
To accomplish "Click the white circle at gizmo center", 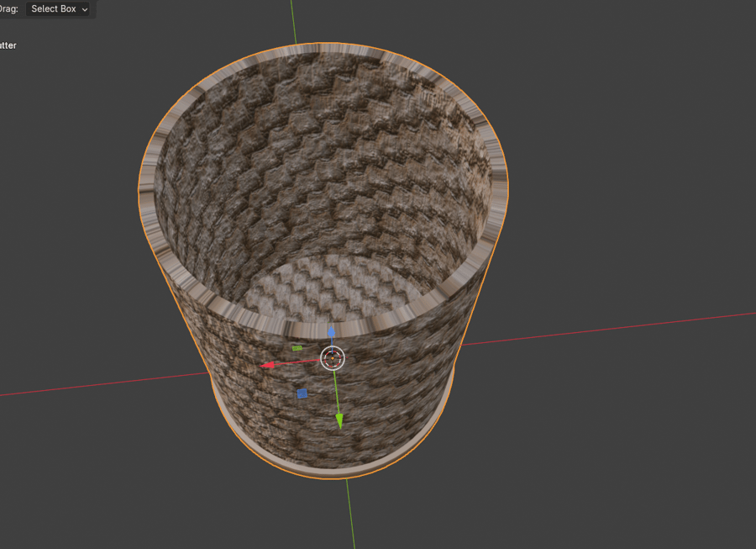I will coord(333,358).
